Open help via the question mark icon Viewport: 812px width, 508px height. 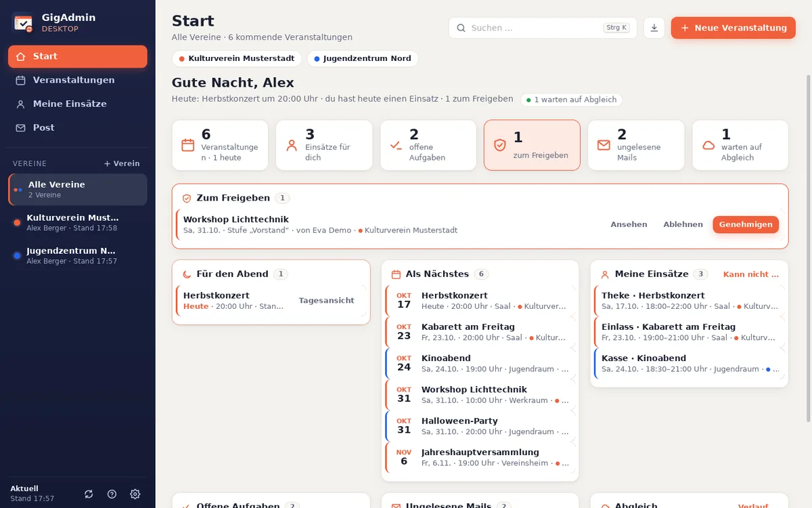coord(112,494)
